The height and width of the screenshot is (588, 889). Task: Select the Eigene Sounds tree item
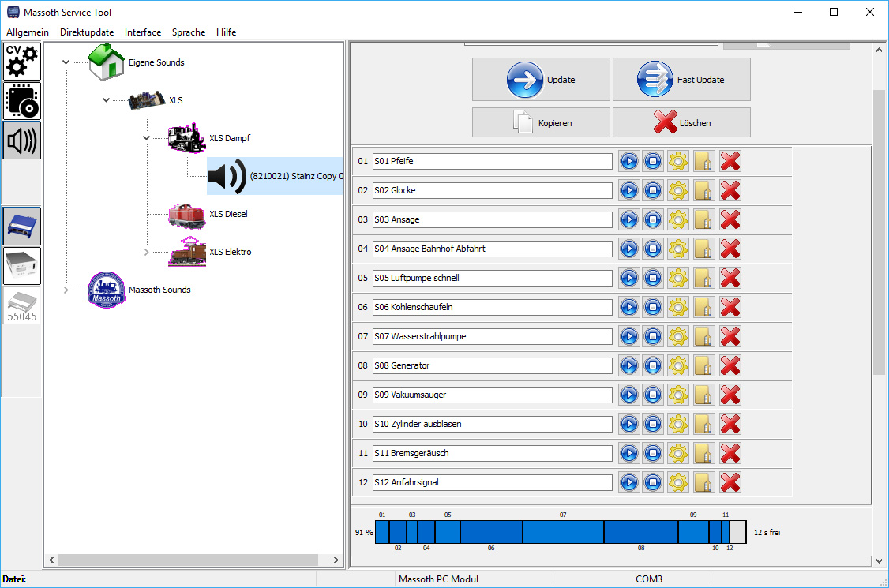pyautogui.click(x=156, y=62)
